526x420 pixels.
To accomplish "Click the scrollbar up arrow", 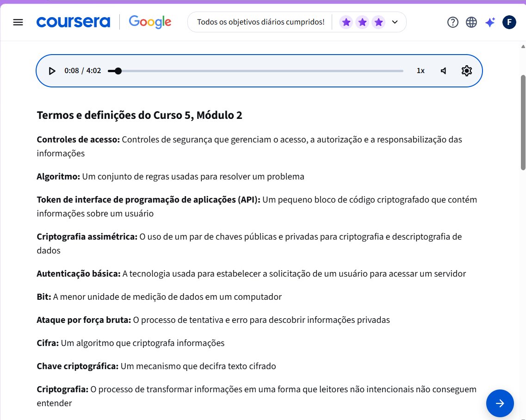I will click(x=523, y=47).
